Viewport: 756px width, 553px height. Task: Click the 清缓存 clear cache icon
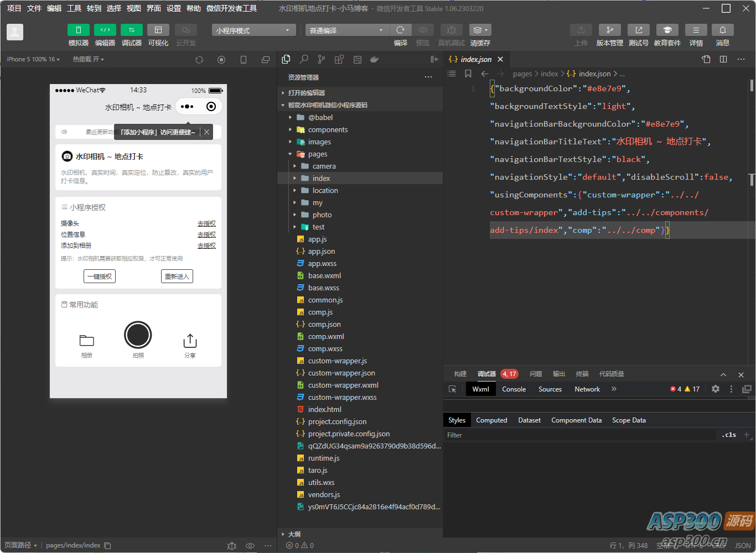coord(479,30)
